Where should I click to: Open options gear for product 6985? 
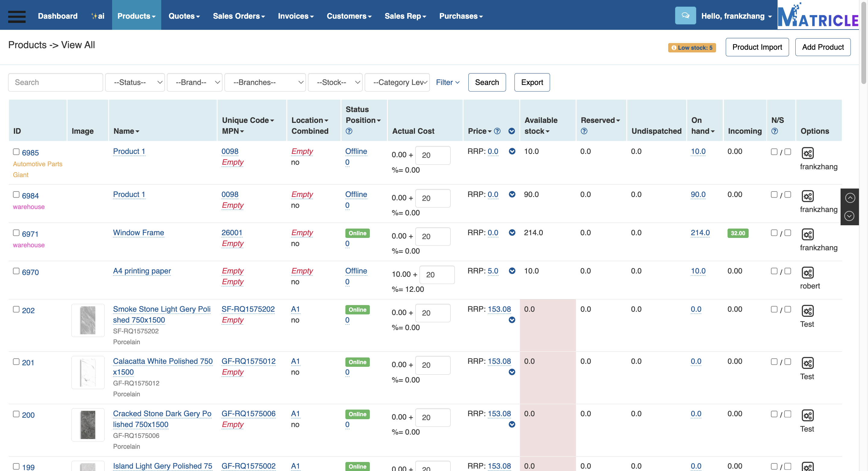point(808,153)
